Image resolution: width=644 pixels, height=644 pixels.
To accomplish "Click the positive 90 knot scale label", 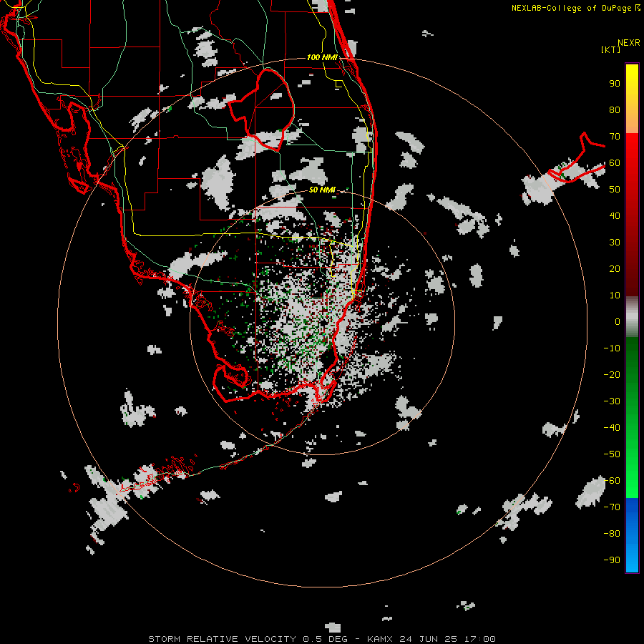I will pos(615,84).
